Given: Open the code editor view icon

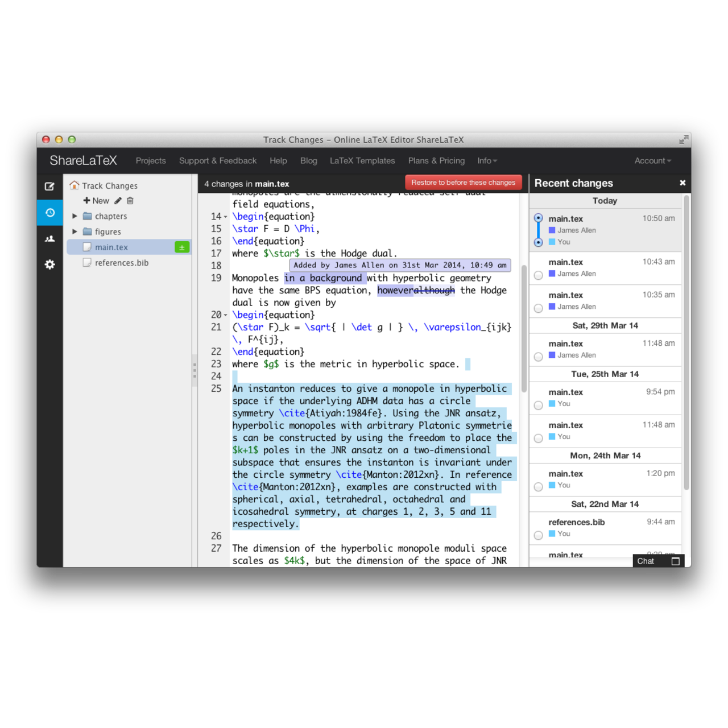Looking at the screenshot, I should tap(49, 186).
